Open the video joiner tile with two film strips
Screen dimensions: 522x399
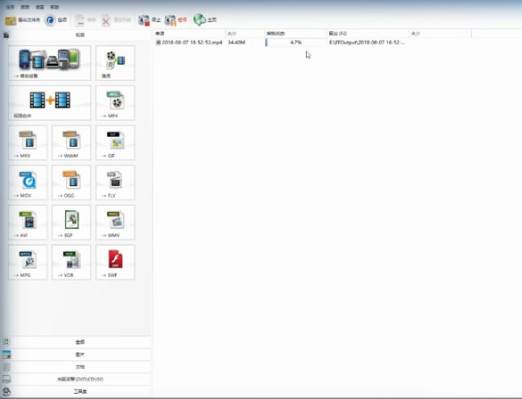(49, 103)
